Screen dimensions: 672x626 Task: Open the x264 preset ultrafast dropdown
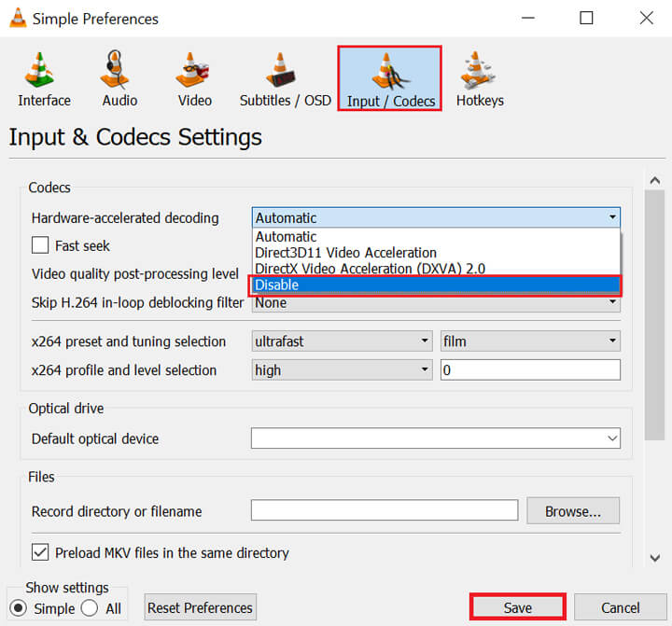pyautogui.click(x=342, y=341)
